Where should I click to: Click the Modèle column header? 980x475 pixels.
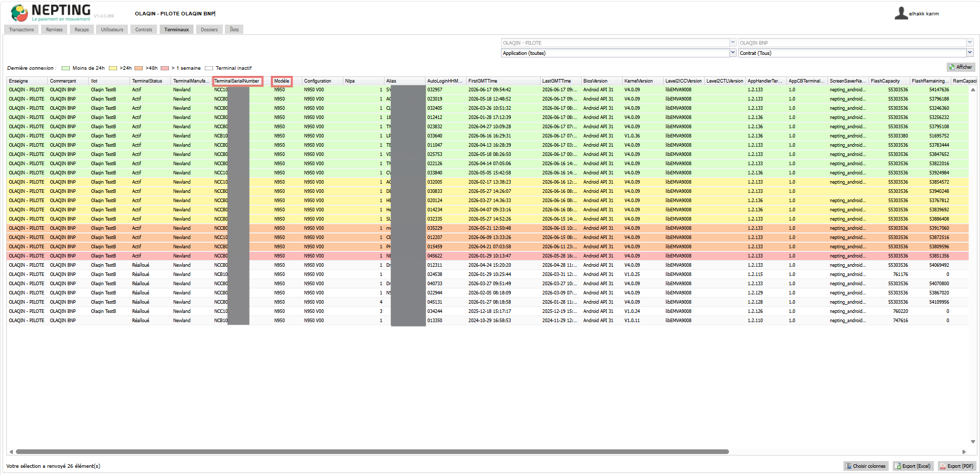(282, 81)
